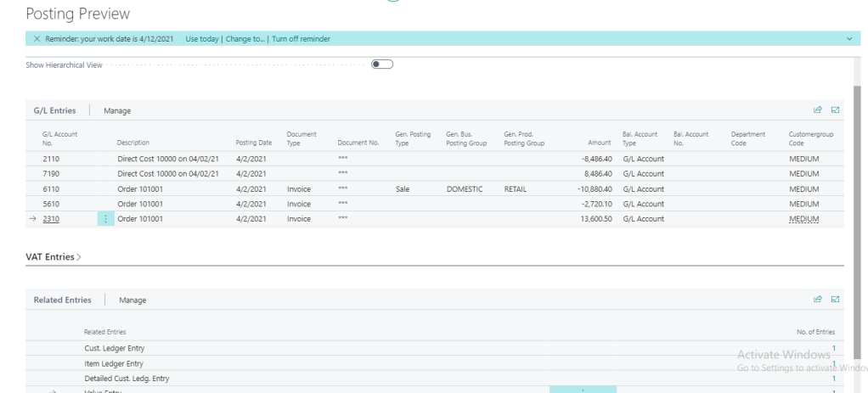Screen dimensions: 868x393
Task: Open entry count for Cust. Ledger Entry
Action: 833,349
